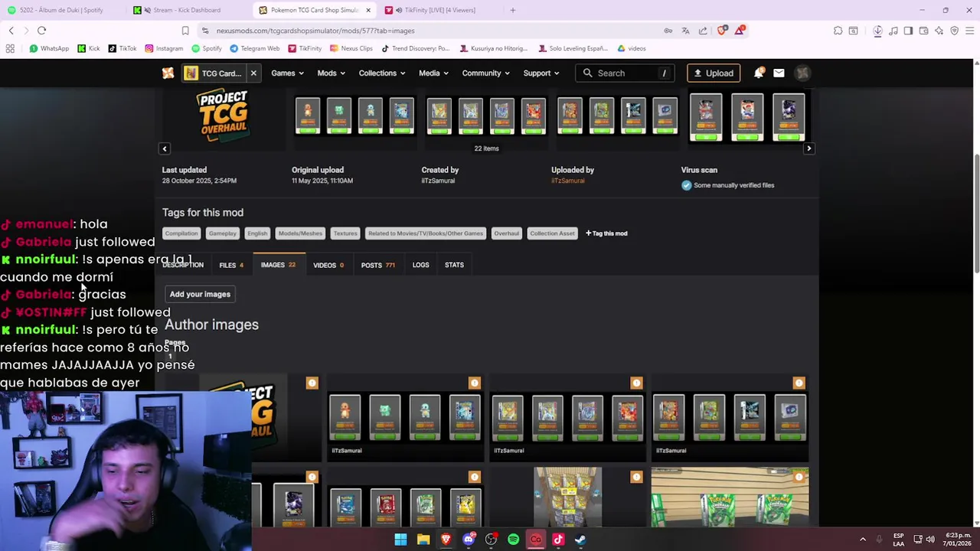Open the Telegram Web bookmark
The image size is (980, 551).
point(254,48)
